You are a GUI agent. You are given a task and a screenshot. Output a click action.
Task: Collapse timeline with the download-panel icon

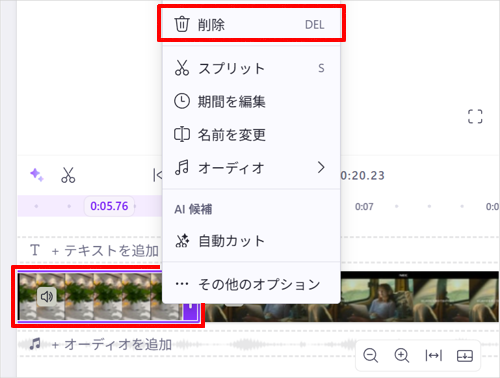(x=465, y=356)
